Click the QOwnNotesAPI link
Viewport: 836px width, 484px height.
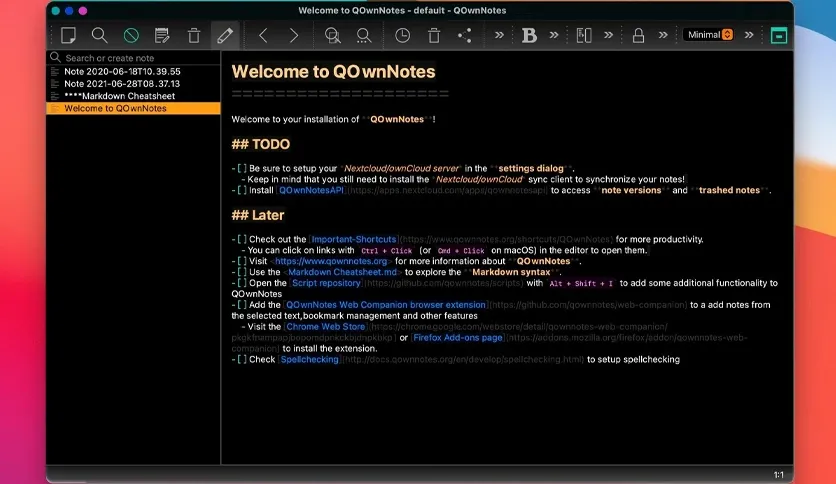point(311,190)
